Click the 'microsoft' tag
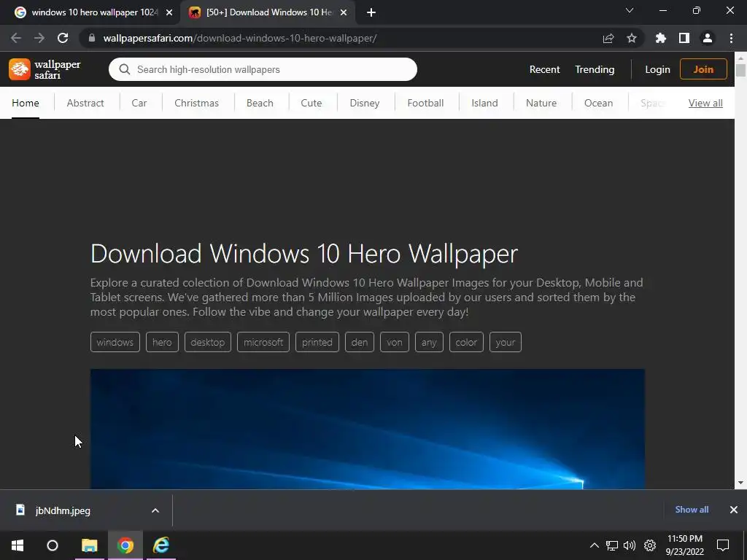 pyautogui.click(x=263, y=342)
